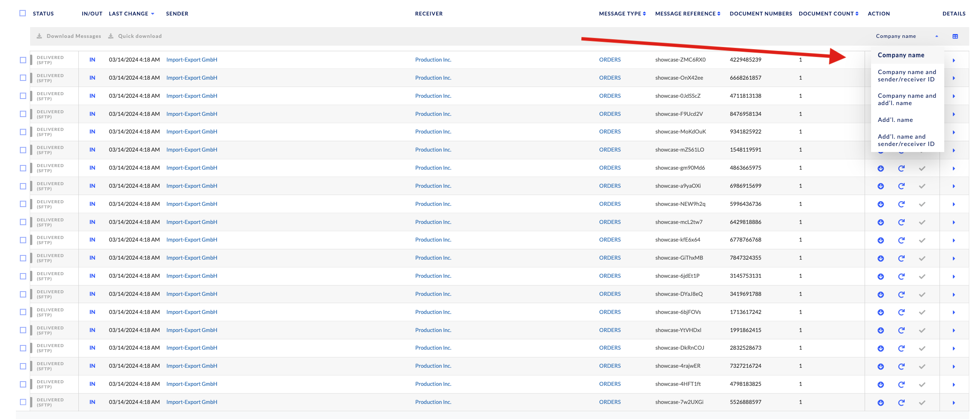
Task: Sort by the DOCUMENT COUNT column
Action: point(828,14)
